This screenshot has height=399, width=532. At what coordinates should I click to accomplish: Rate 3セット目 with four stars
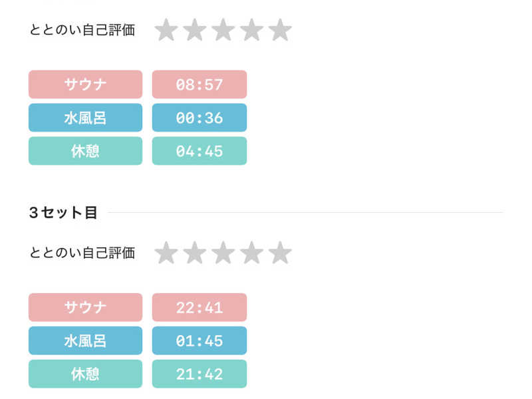click(x=252, y=253)
